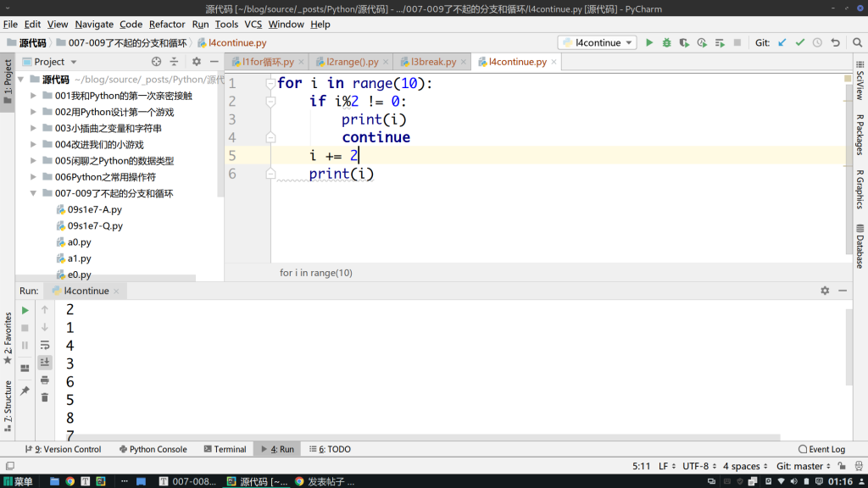Open Search Everywhere magnifier icon

point(858,42)
